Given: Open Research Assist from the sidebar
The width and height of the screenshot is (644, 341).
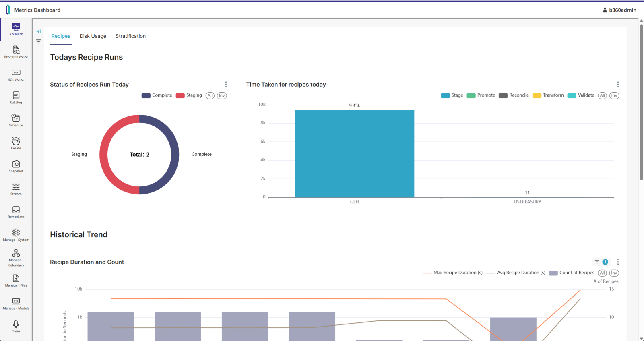Looking at the screenshot, I should [x=16, y=52].
